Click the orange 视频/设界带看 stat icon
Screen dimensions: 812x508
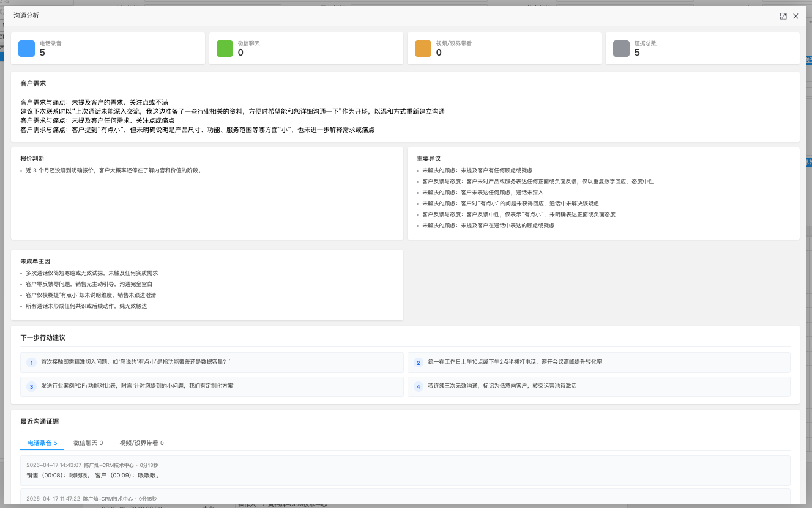[x=423, y=48]
